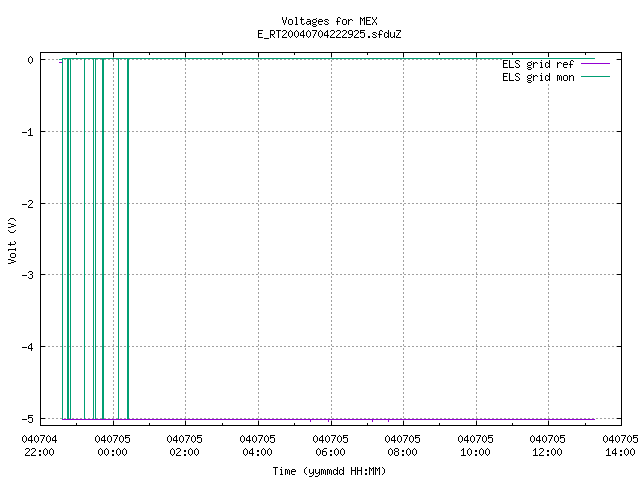Click the x-axis label 040705 00:00
The image size is (640, 480).
pyautogui.click(x=112, y=446)
